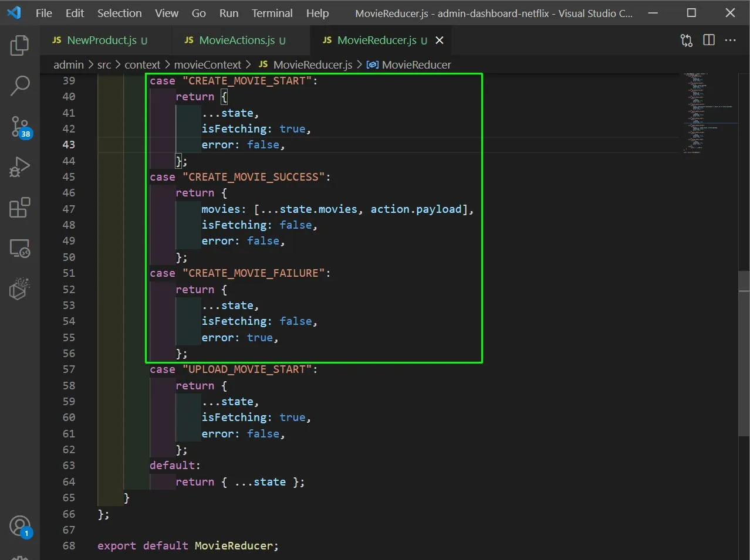Click the "CREATE_MOVIE_FAILURE" string

(x=253, y=273)
